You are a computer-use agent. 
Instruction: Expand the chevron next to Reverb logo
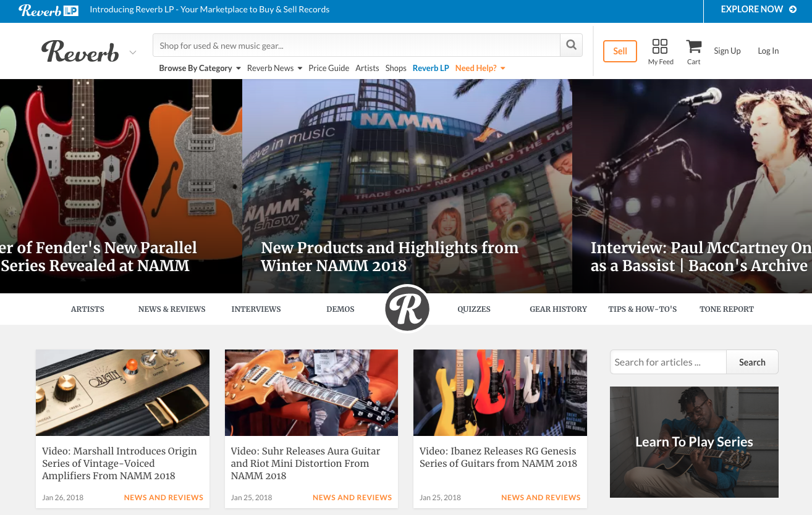coord(132,52)
